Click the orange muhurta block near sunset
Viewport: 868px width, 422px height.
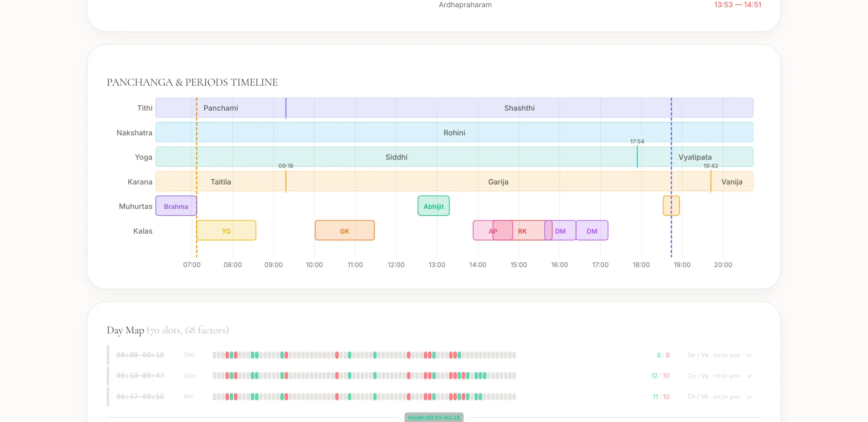[x=671, y=206]
